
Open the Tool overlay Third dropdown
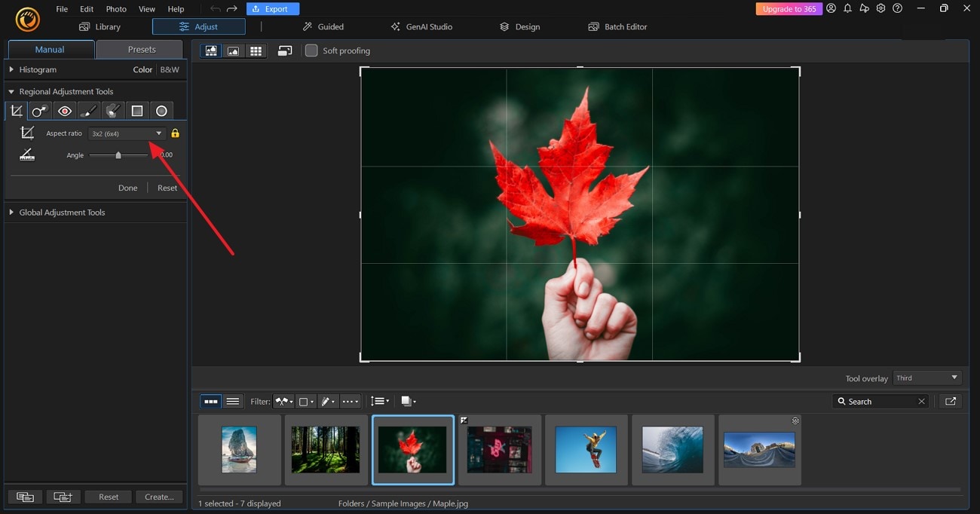927,378
